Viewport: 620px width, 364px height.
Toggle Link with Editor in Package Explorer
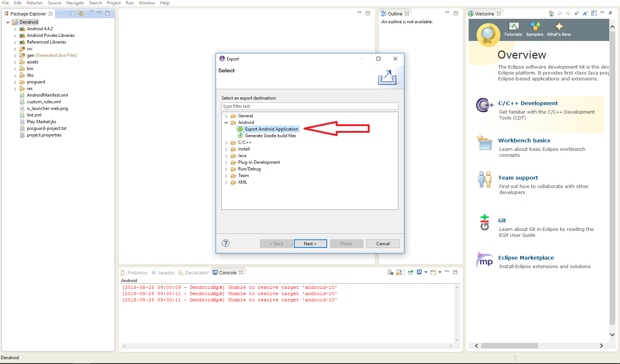coord(81,14)
